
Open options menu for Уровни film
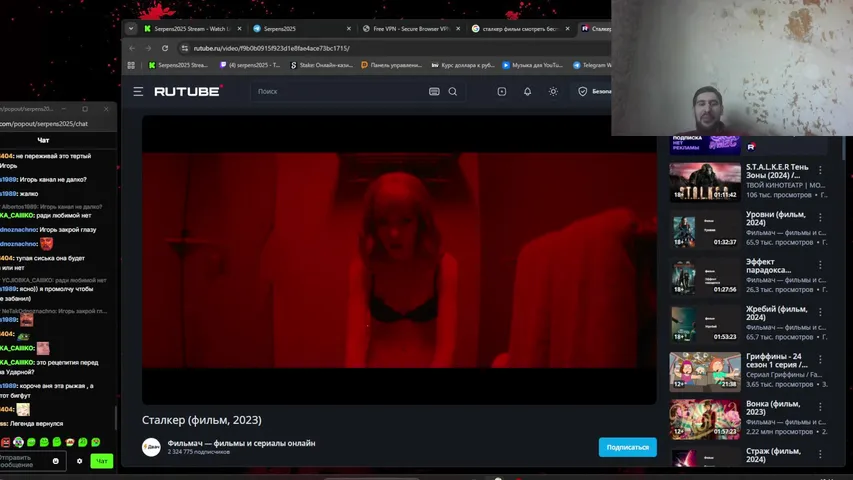(820, 217)
